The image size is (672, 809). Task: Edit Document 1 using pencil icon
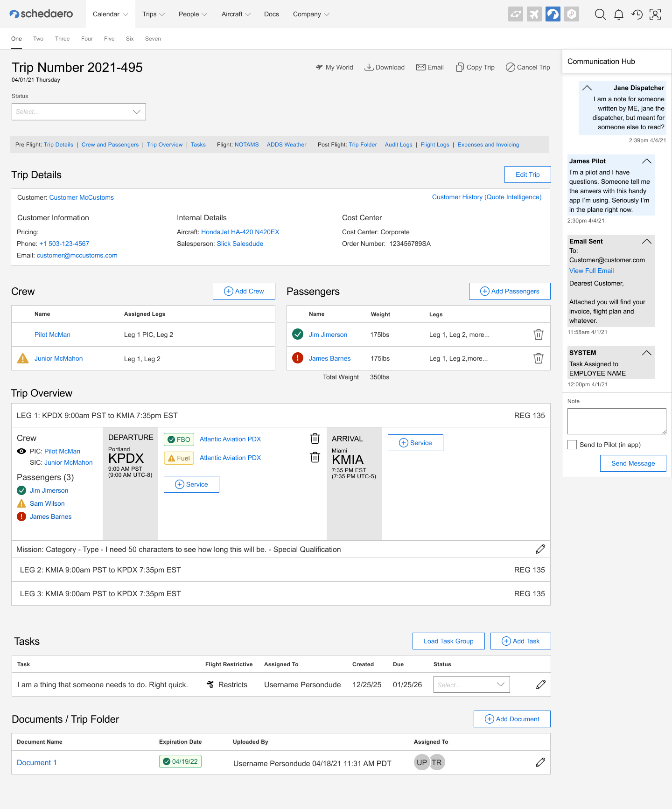pyautogui.click(x=540, y=762)
